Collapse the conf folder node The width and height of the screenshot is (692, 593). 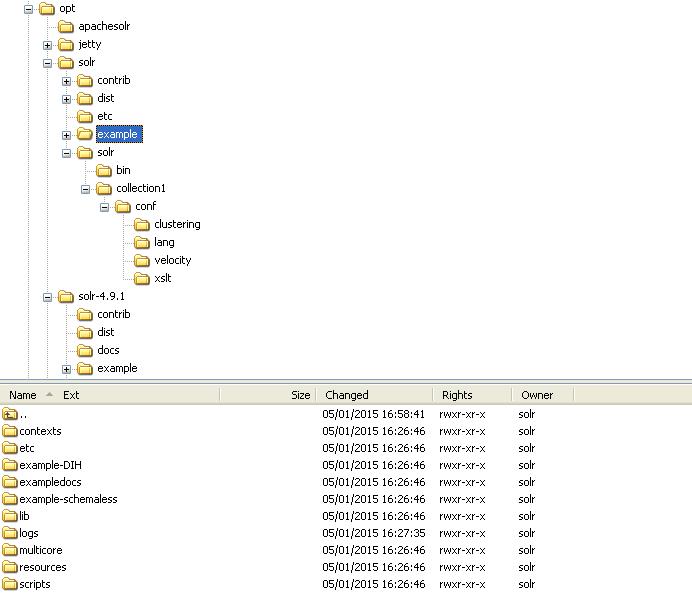tap(105, 207)
